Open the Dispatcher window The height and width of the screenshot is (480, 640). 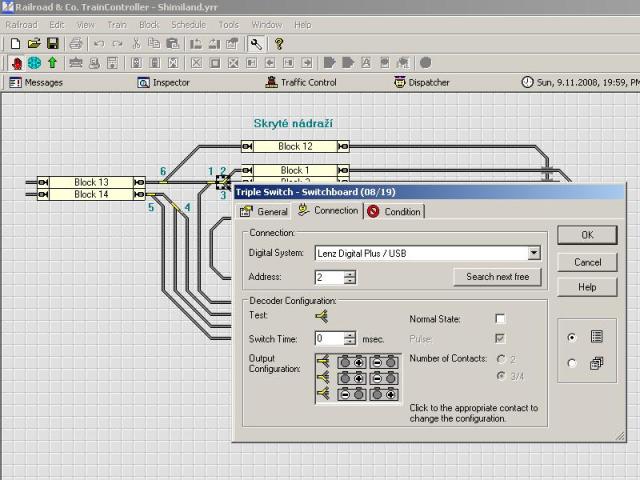(x=422, y=82)
